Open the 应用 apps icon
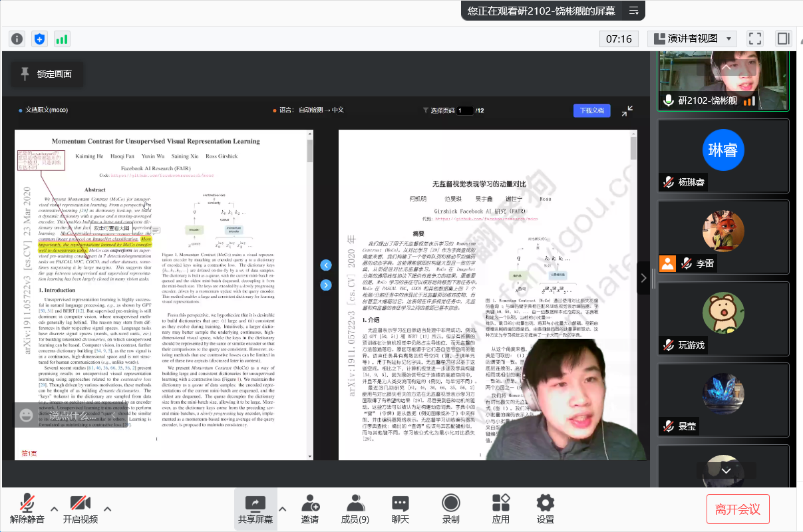Image resolution: width=803 pixels, height=532 pixels. (501, 509)
